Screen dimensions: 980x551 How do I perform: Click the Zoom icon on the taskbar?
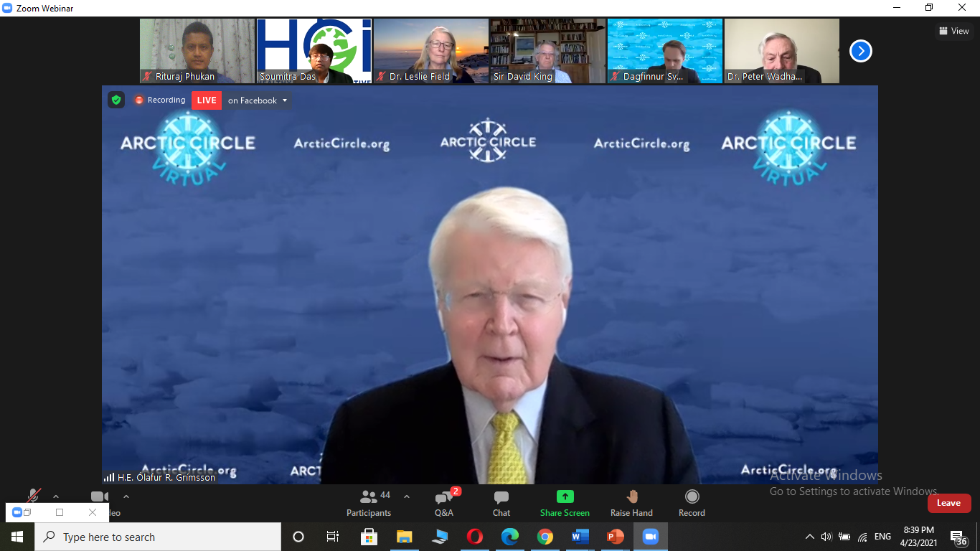(x=651, y=537)
